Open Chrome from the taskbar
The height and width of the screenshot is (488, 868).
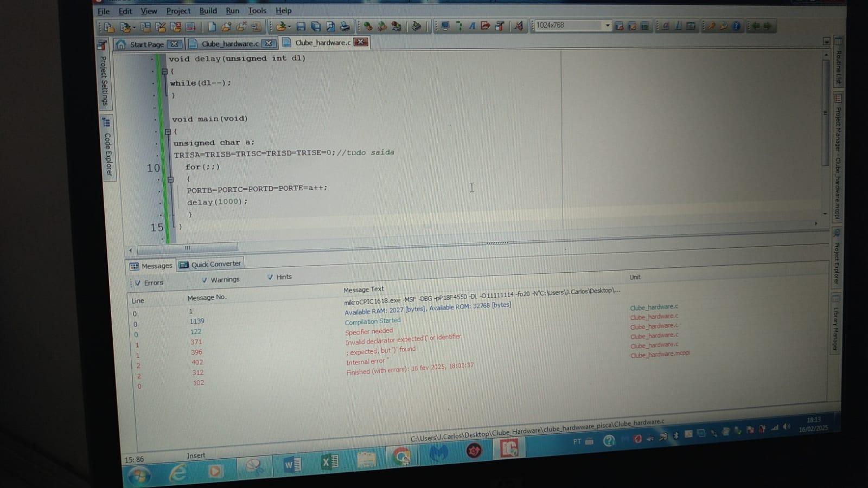401,457
